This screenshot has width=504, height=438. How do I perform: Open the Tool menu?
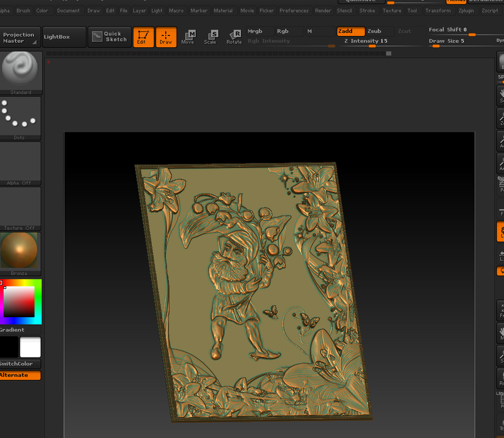coord(413,11)
